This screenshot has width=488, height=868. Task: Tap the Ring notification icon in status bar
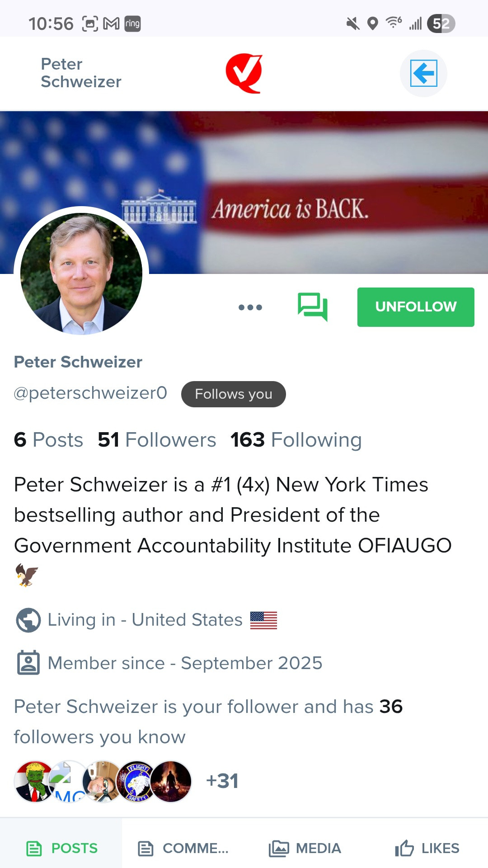click(132, 24)
